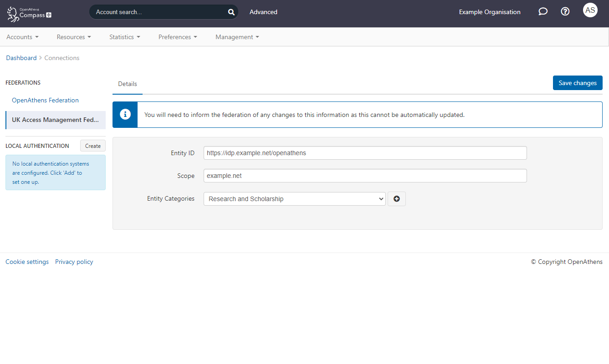Click the account search magnifier icon
Image resolution: width=609 pixels, height=364 pixels.
tap(231, 12)
